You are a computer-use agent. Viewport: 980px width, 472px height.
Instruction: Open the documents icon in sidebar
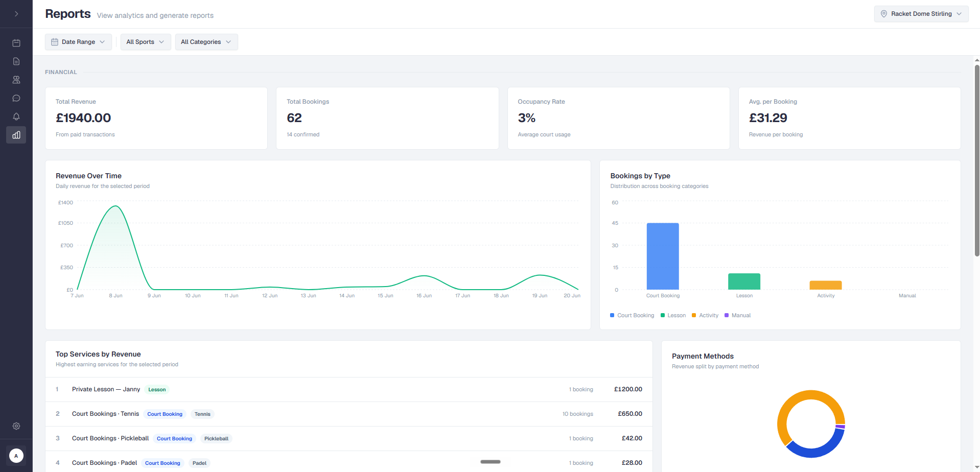16,61
